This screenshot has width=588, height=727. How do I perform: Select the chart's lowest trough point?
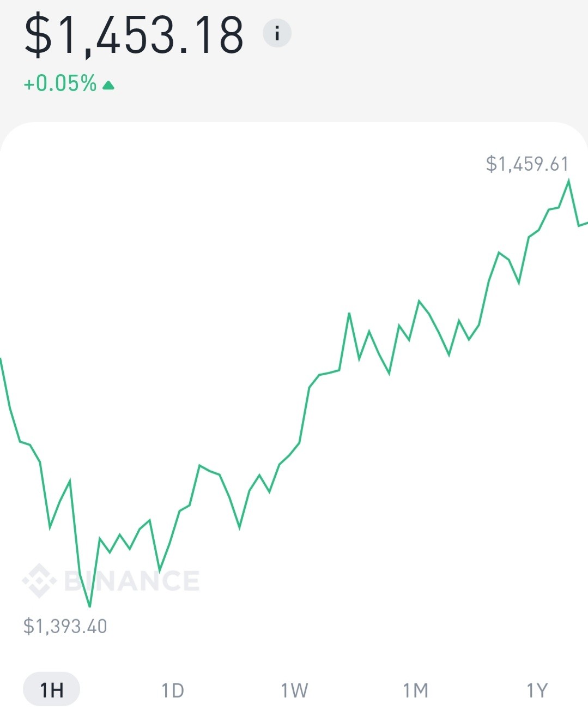[x=90, y=606]
